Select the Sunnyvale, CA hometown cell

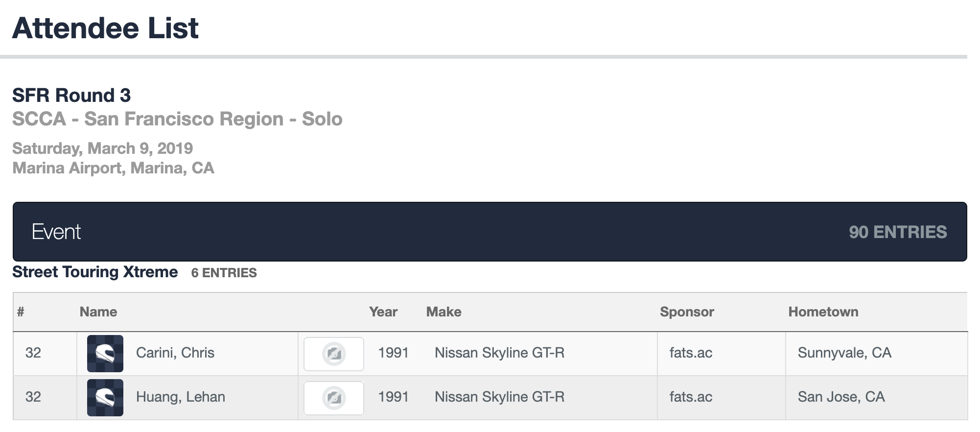[844, 353]
